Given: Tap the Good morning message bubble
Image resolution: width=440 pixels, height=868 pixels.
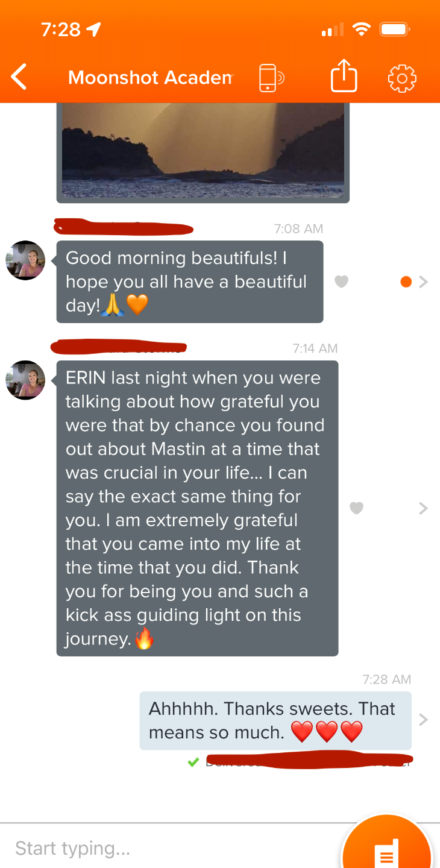Looking at the screenshot, I should [190, 281].
